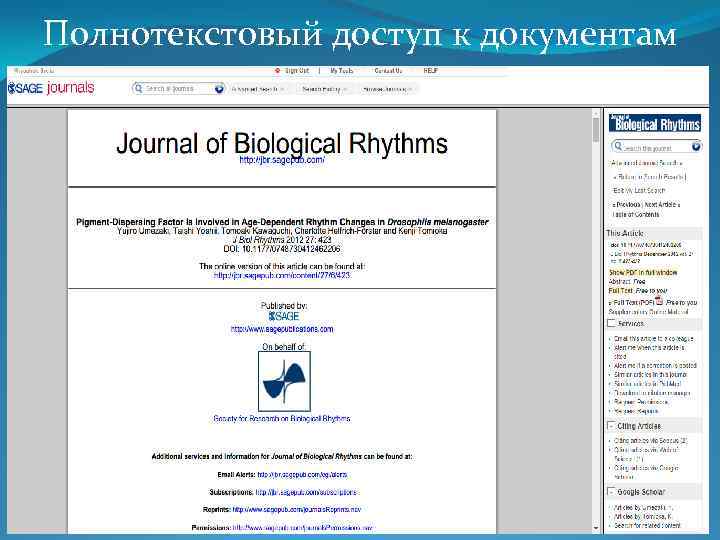Screen dimensions: 720x540
Task: Click Alert me if a correction is posted
Action: click(655, 366)
